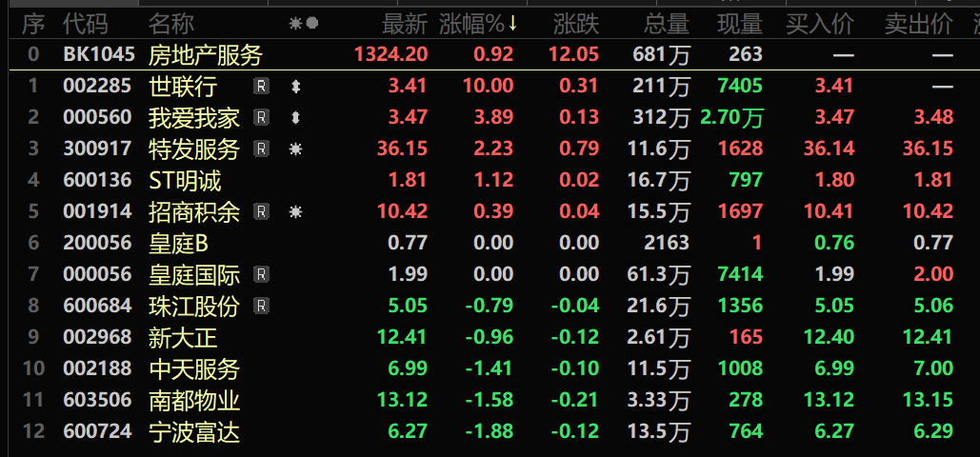980x457 pixels.
Task: Open stock 宁波富达 from the list
Action: tap(194, 430)
